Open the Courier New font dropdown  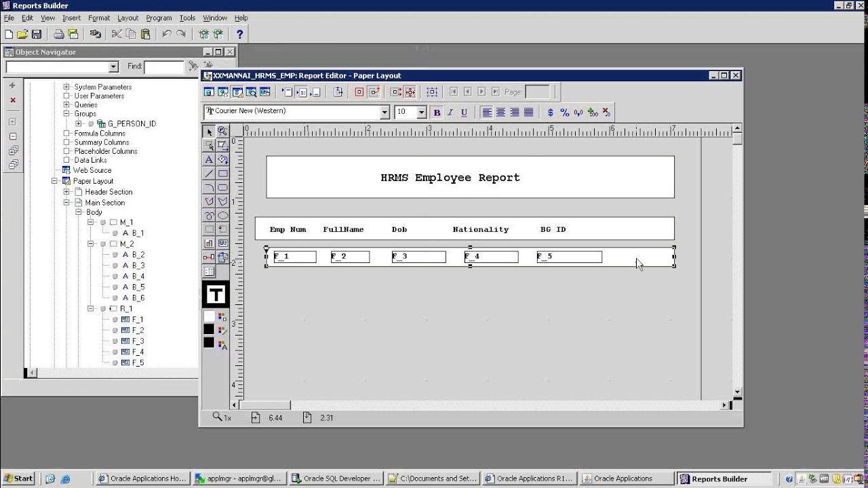click(384, 113)
